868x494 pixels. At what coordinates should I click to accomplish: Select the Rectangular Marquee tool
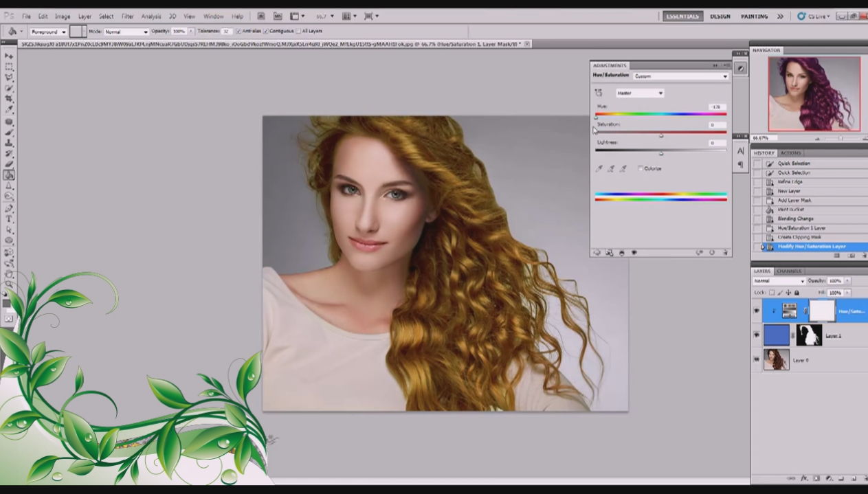(9, 67)
